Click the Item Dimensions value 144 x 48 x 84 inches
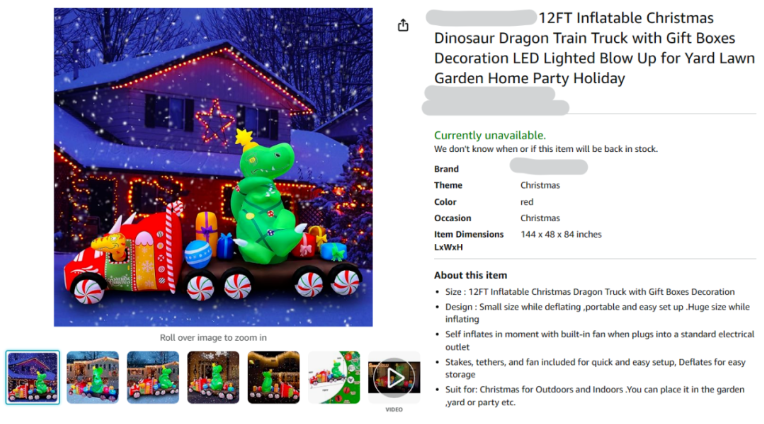Viewport: 764px width, 424px height. pos(561,234)
